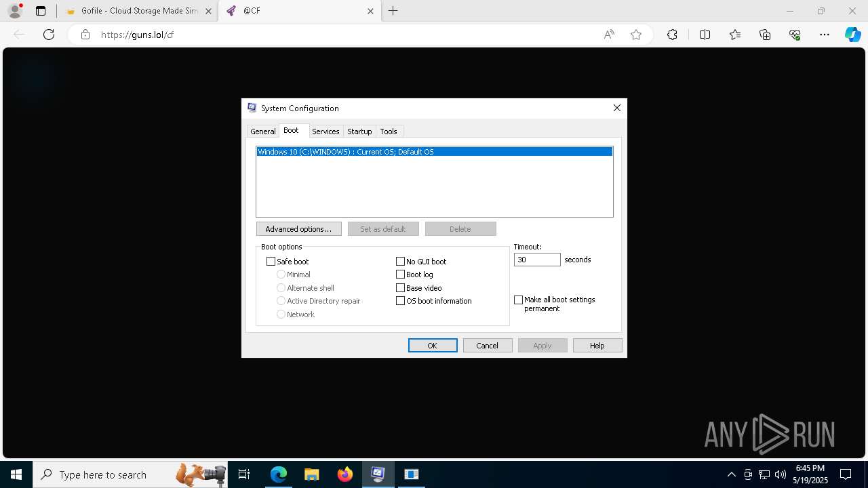The height and width of the screenshot is (488, 868).
Task: Open the console window taskbar icon
Action: pyautogui.click(x=412, y=474)
